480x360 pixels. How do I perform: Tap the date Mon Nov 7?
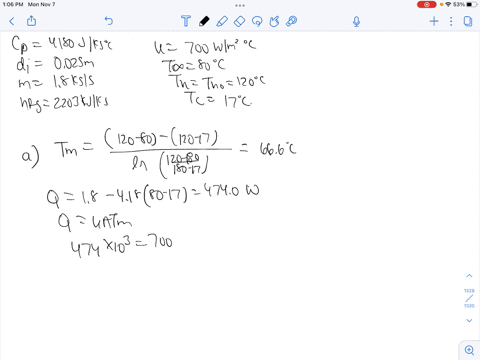[41, 4]
